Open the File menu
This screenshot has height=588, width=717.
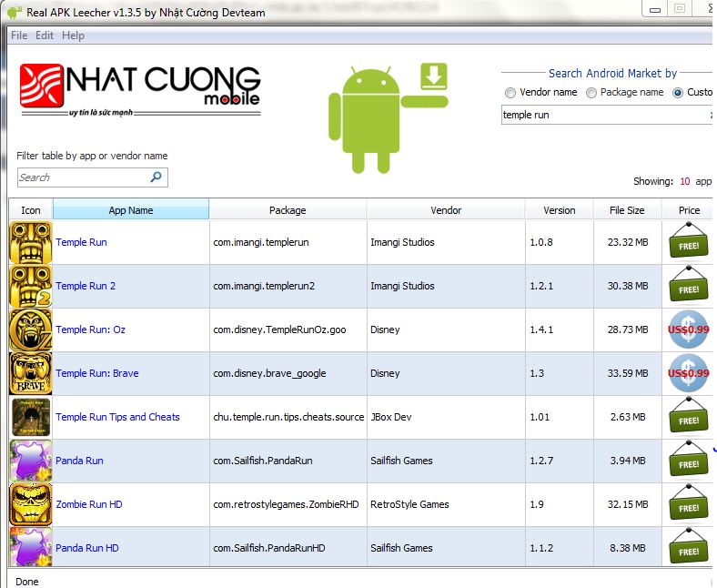pyautogui.click(x=19, y=35)
